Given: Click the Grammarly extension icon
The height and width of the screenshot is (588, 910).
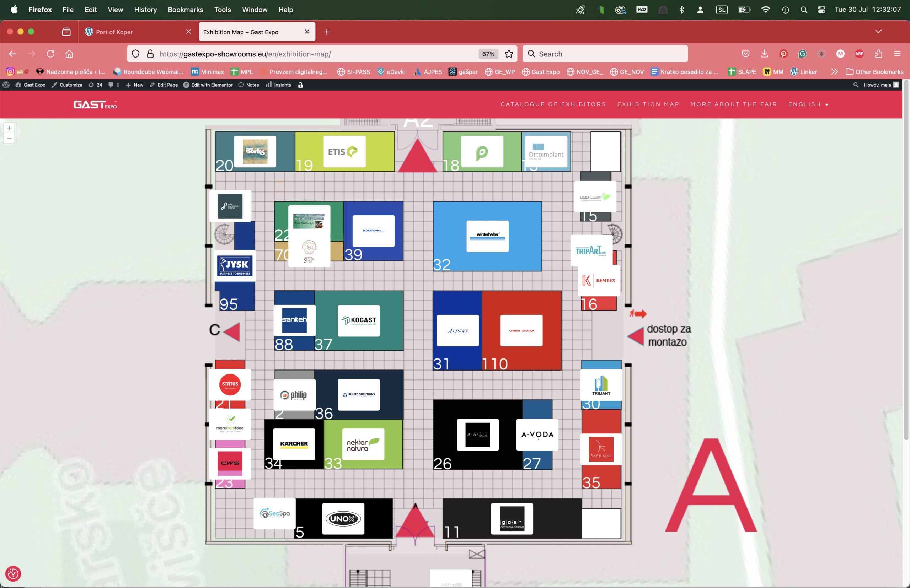Looking at the screenshot, I should [802, 54].
